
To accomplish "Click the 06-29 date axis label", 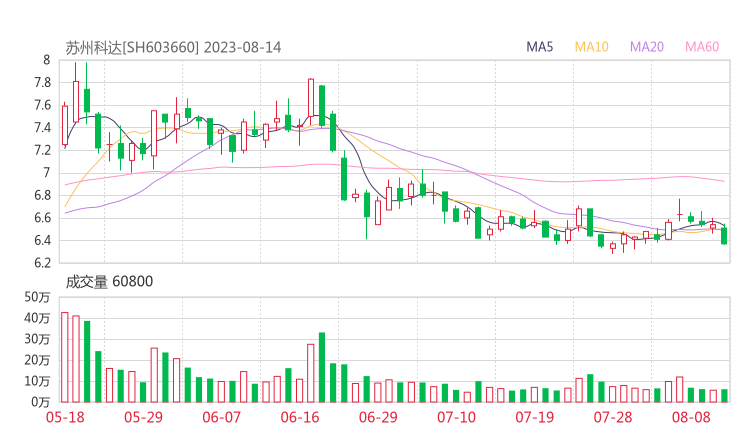I will (378, 417).
